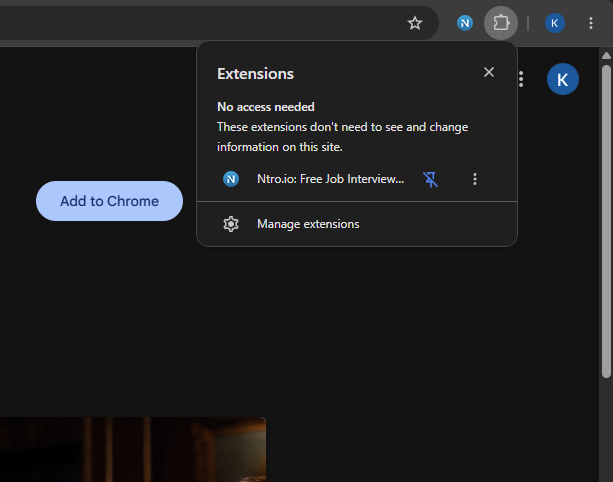Click Add to Chrome button

109,201
